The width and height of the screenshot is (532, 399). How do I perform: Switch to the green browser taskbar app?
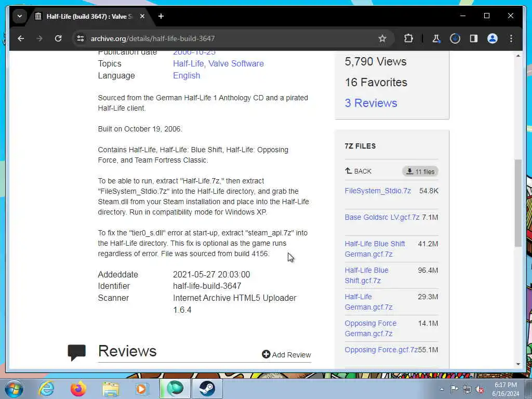(x=175, y=389)
